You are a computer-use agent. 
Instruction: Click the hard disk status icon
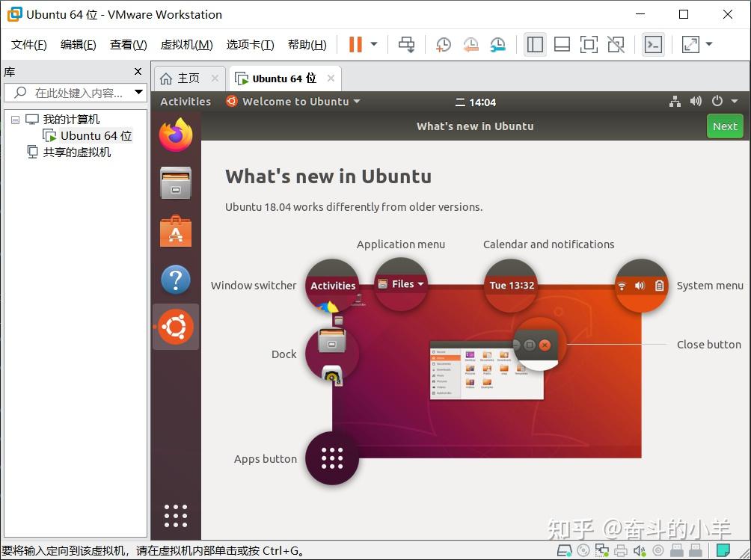pos(564,550)
